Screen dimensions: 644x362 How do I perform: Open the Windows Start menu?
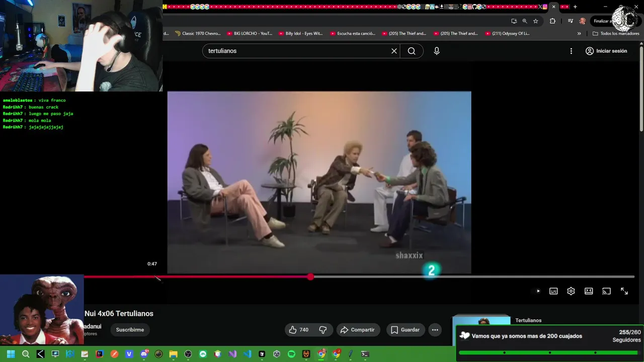[x=11, y=354]
